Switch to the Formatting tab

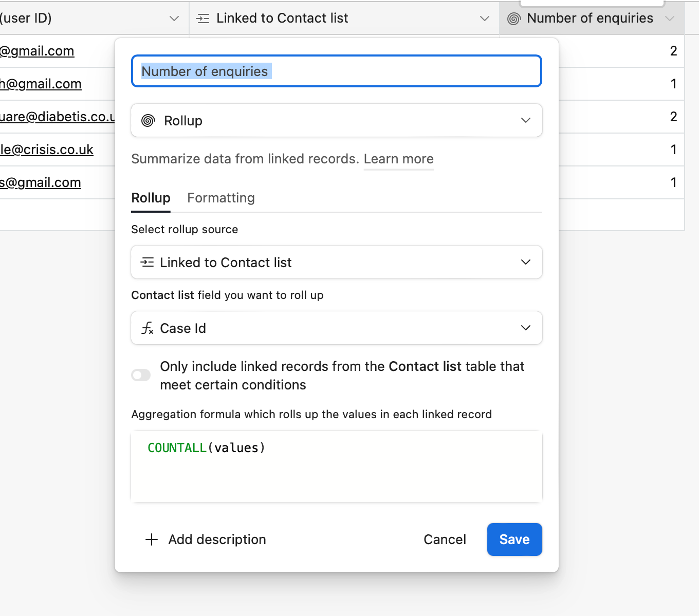tap(220, 198)
